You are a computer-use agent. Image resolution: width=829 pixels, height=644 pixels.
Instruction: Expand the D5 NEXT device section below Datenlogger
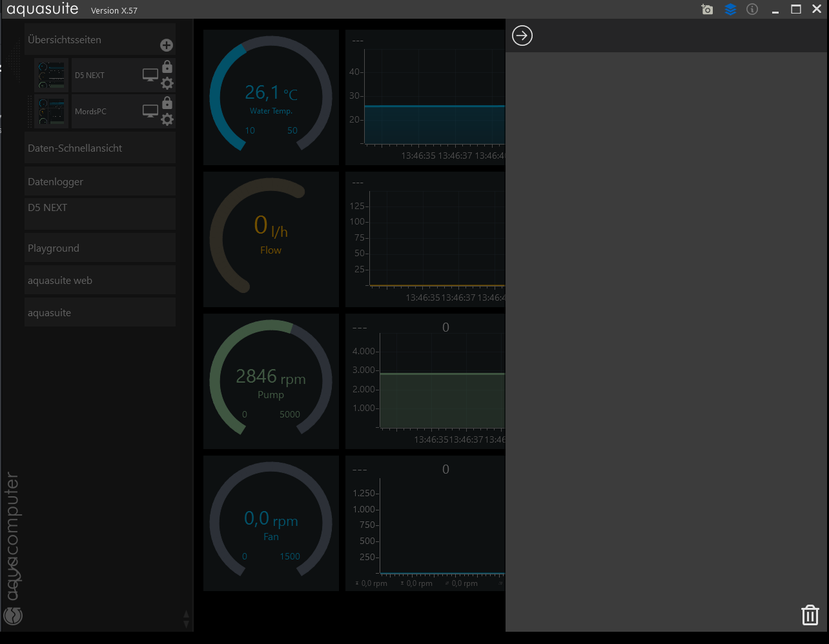coord(100,214)
